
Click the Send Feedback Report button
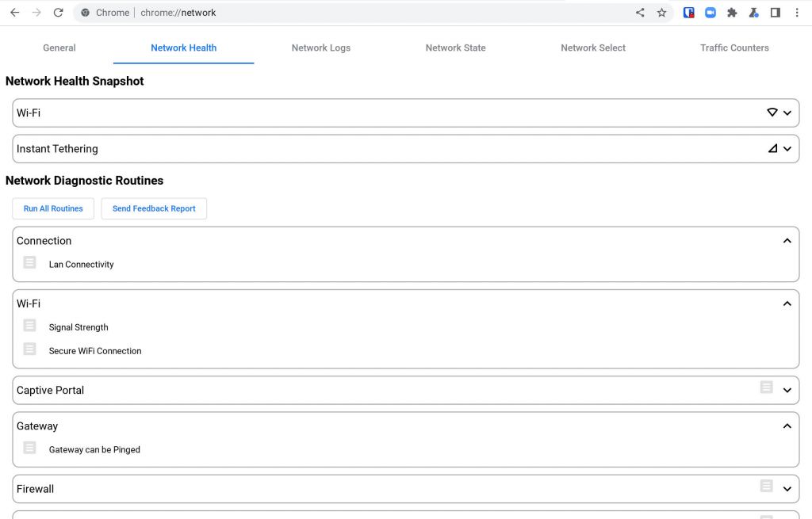click(154, 208)
